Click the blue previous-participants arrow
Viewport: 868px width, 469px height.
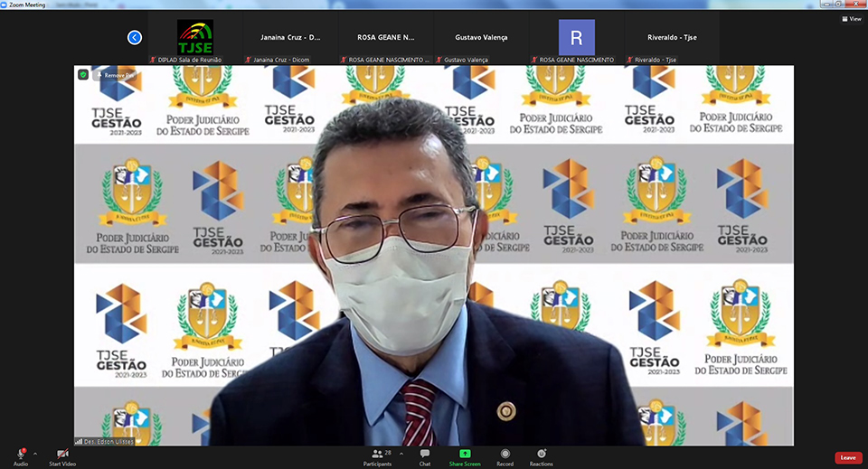(x=135, y=37)
